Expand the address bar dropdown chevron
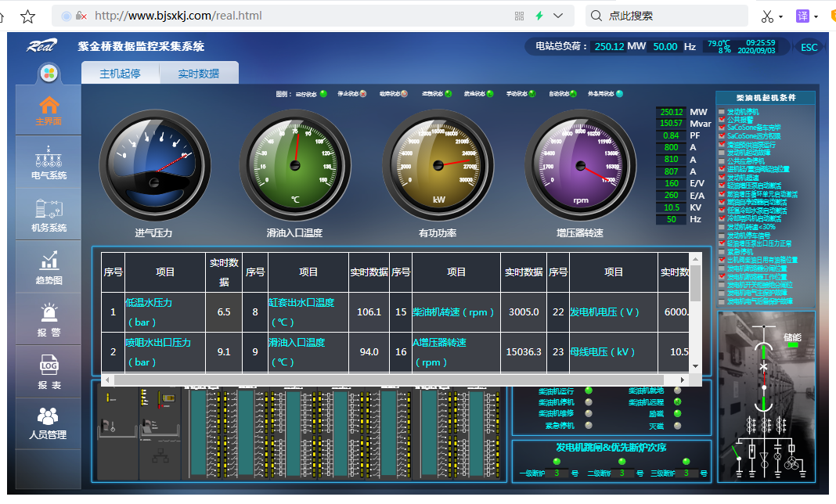Screen dimensions: 836x504 [558, 16]
